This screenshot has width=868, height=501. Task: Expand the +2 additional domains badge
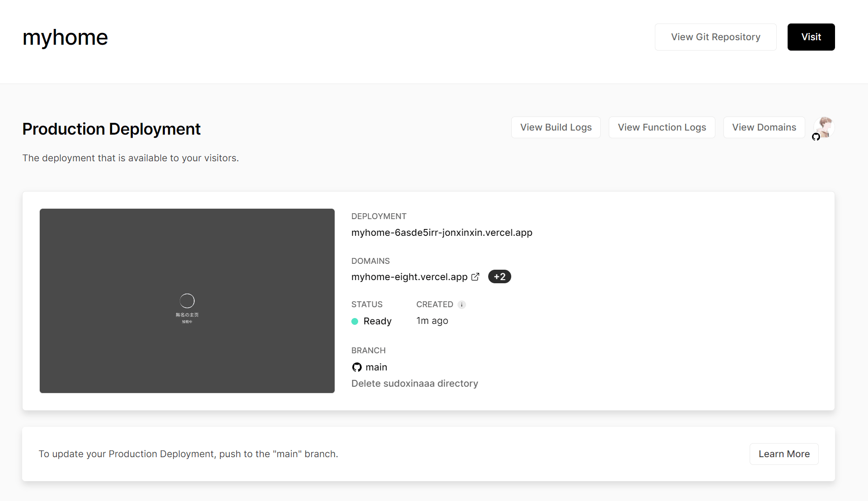point(499,277)
